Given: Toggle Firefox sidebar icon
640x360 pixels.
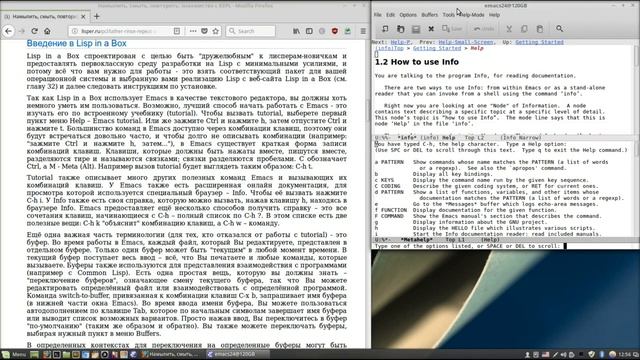Looking at the screenshot, I should (309, 31).
